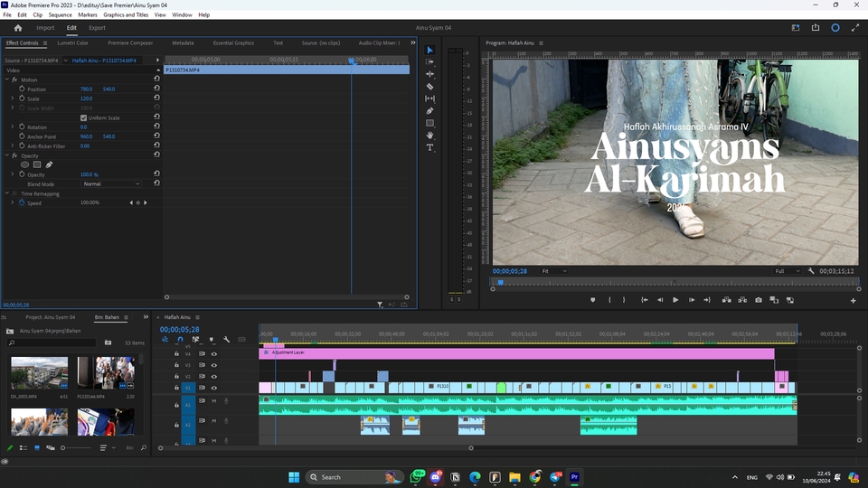The image size is (868, 488).
Task: Hide track V1 output eye
Action: pos(213,388)
